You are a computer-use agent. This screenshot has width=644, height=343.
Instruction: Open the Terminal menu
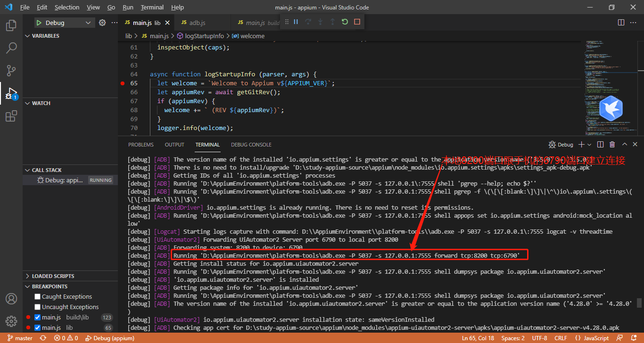tap(152, 8)
